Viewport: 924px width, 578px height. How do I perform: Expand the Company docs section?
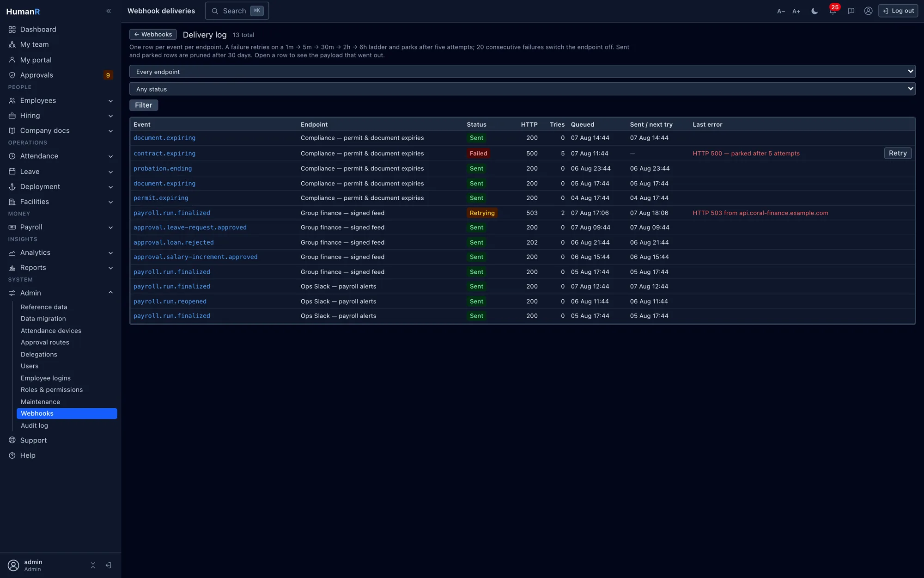click(x=61, y=131)
